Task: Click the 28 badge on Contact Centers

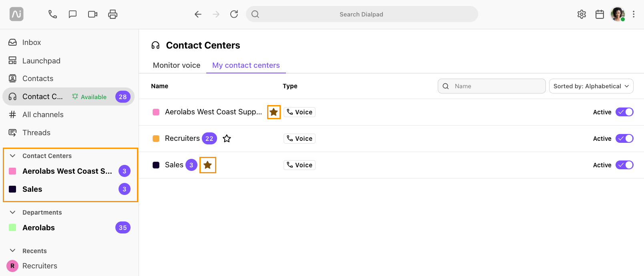Action: 123,97
